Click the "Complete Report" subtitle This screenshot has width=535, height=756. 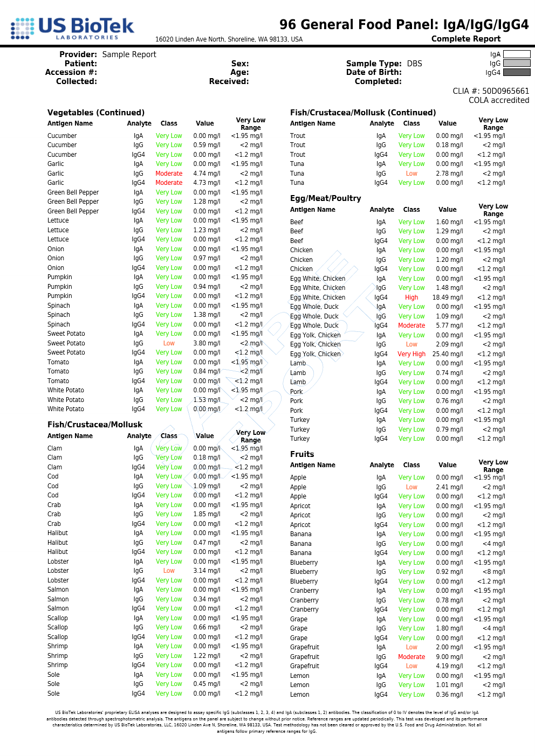click(466, 39)
